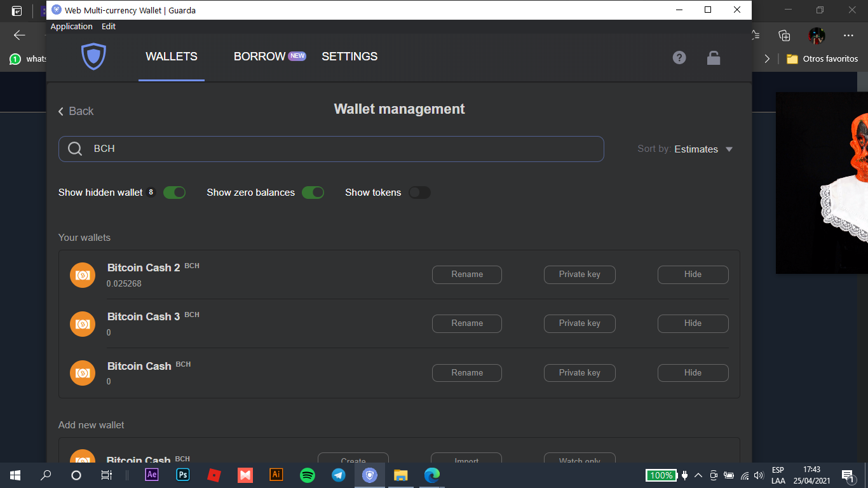Switch to the WALLETS tab
Viewport: 868px width, 488px height.
(172, 57)
